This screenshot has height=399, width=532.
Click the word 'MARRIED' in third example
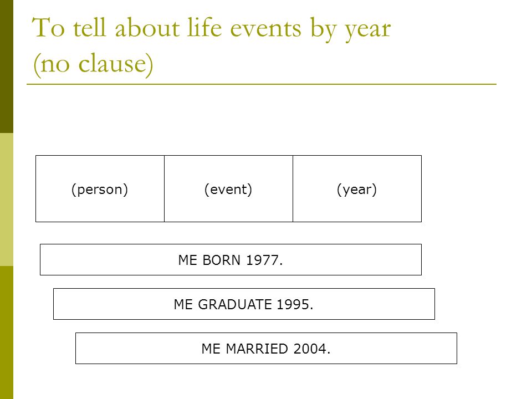tap(257, 349)
